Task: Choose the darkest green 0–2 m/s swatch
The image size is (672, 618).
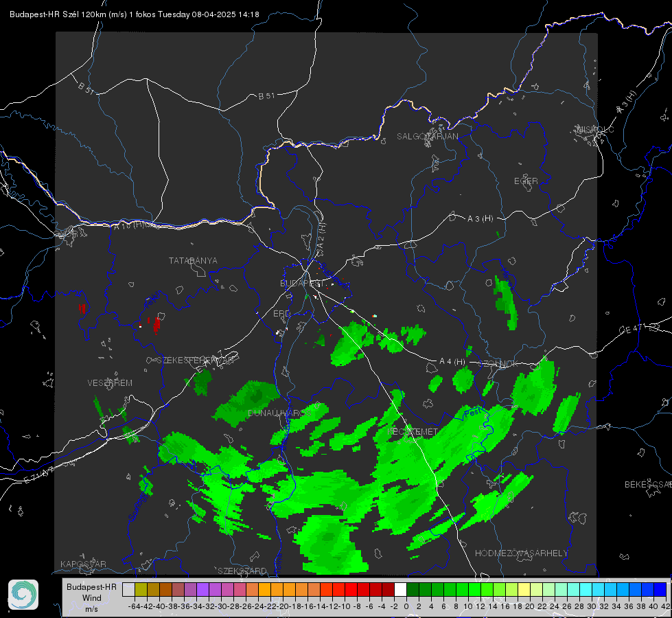Action: (413, 589)
